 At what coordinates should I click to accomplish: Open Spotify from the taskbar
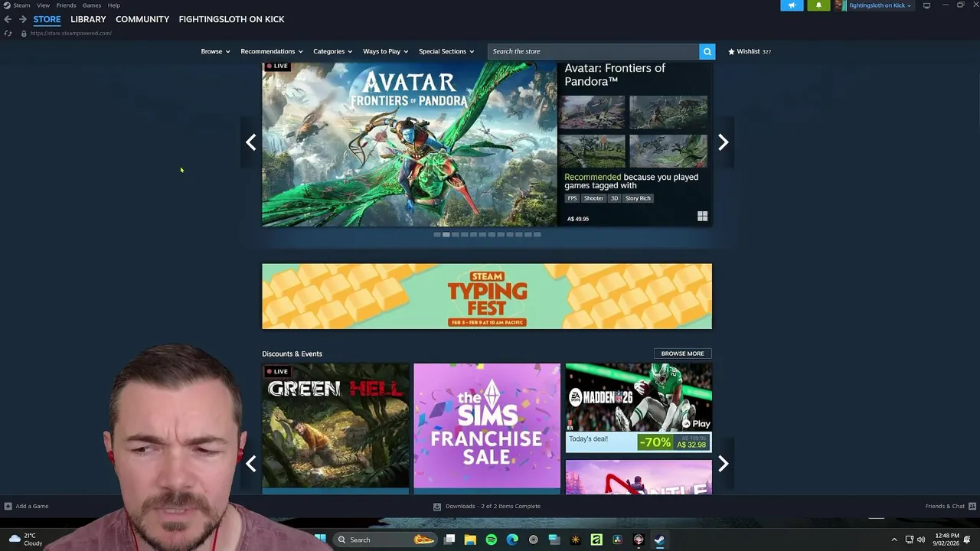point(492,540)
